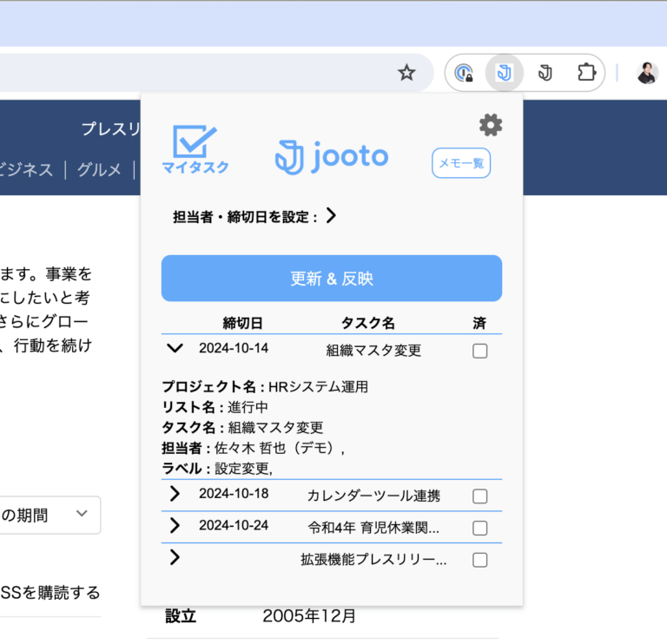Mark 組織マスタ変更 as done
667x644 pixels.
pyautogui.click(x=479, y=352)
